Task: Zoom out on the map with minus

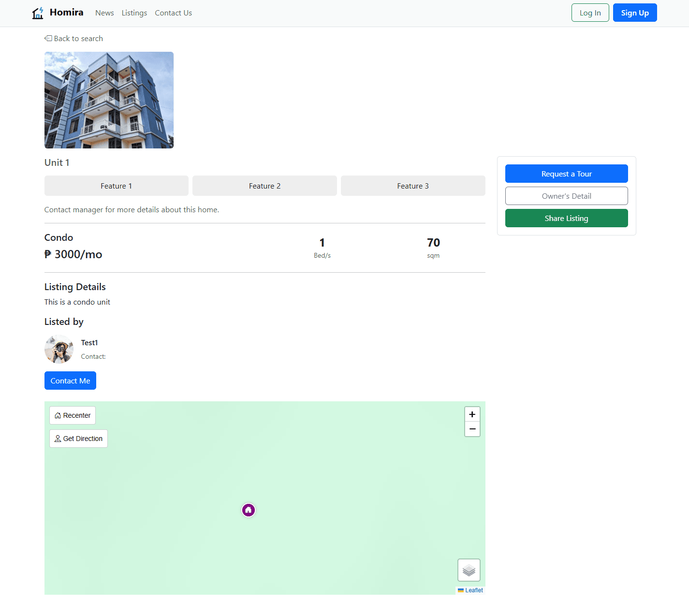Action: [472, 429]
